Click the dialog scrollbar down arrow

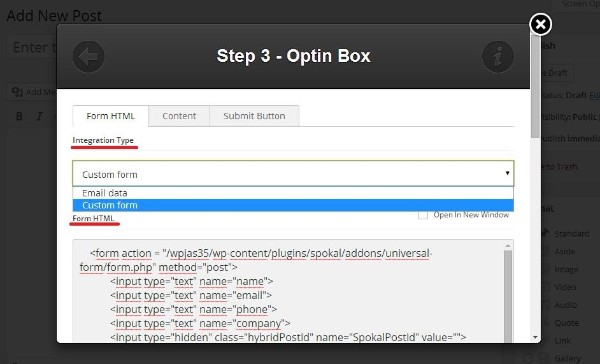[535, 338]
